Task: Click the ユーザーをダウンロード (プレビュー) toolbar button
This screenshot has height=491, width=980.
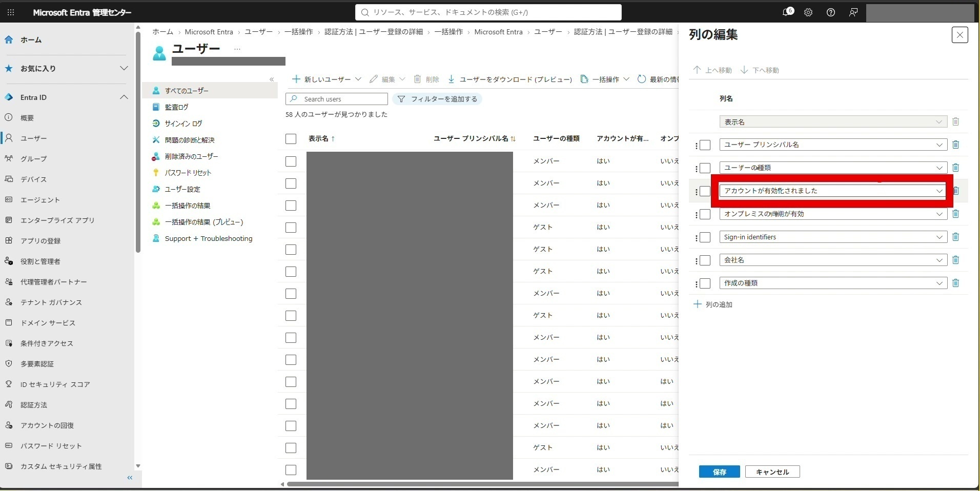Action: point(509,79)
